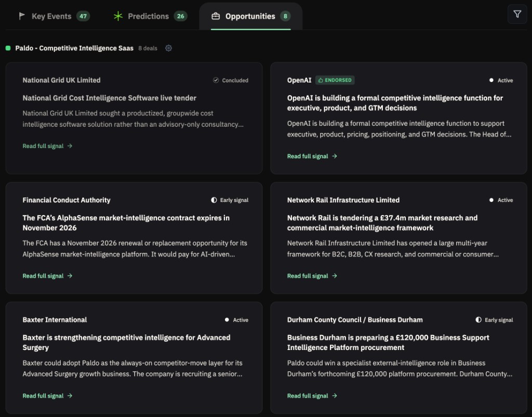Open Network Rail £37.4m market research title
The width and height of the screenshot is (532, 417).
click(x=382, y=223)
